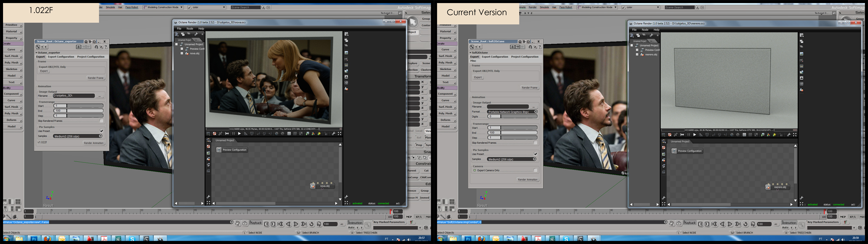Pause rendering in nova.ocs Octane viewport toolbar

click(x=233, y=133)
